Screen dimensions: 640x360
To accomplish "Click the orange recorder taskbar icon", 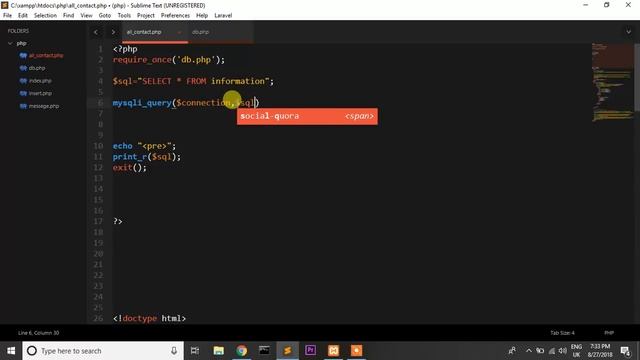I will pyautogui.click(x=356, y=351).
